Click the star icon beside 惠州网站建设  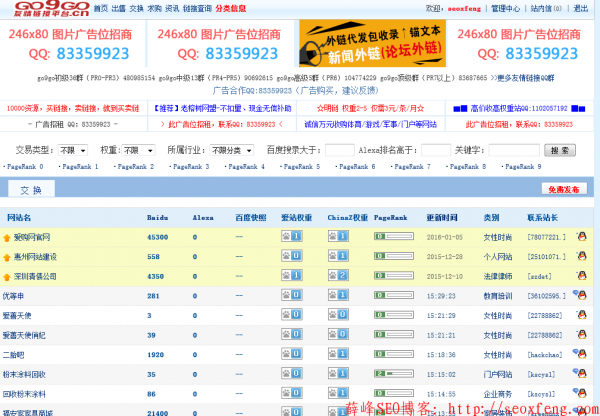pos(8,257)
